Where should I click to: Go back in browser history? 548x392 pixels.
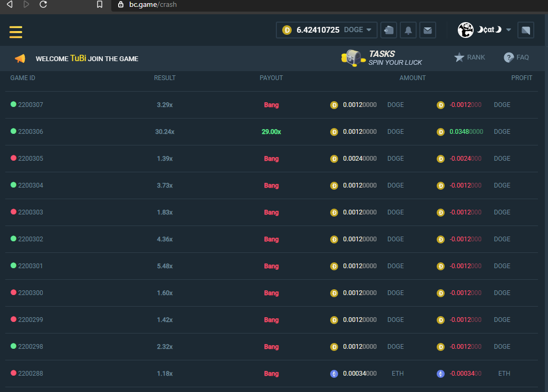tap(9, 5)
